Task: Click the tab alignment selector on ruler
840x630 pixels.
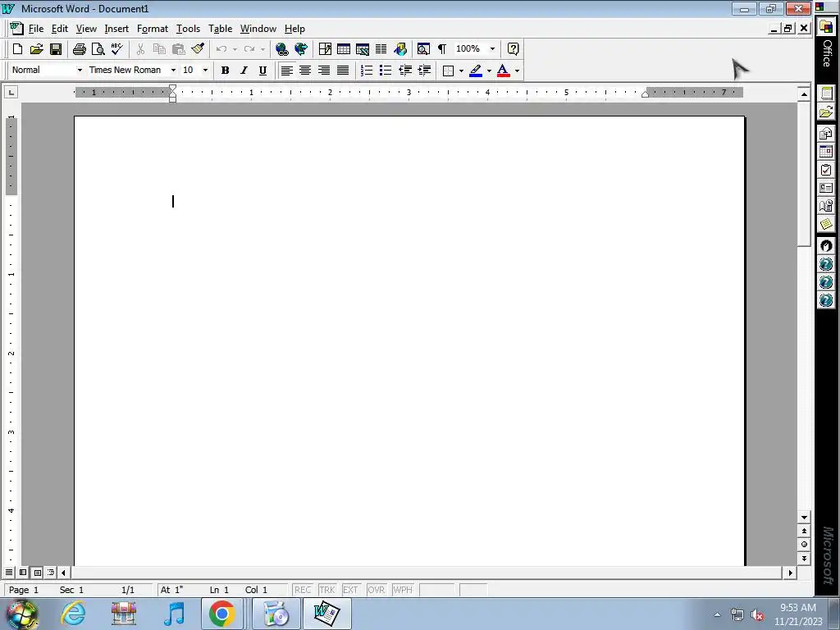Action: (x=11, y=93)
